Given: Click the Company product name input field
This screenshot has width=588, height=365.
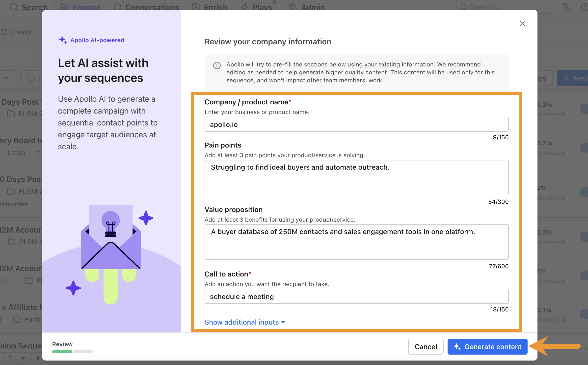Looking at the screenshot, I should click(357, 124).
